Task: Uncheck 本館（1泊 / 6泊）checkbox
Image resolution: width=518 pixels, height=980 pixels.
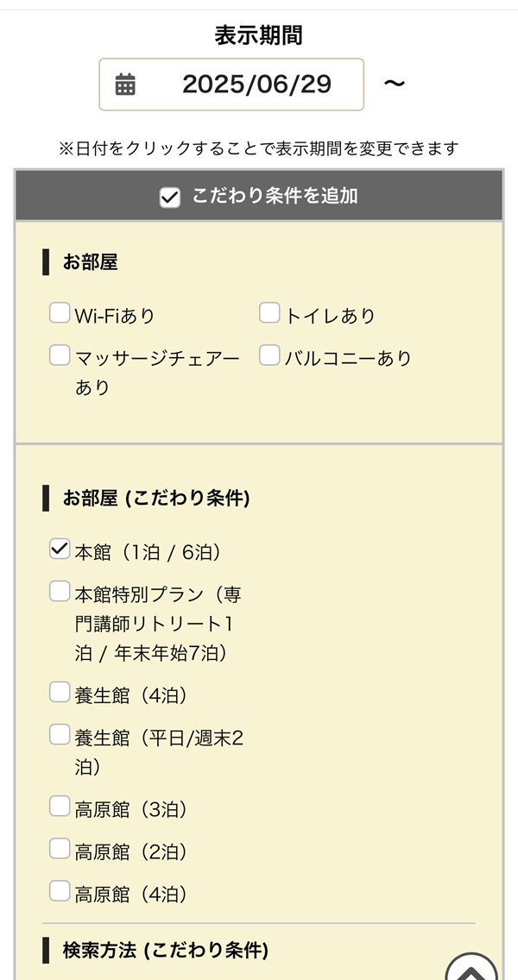Action: [60, 550]
